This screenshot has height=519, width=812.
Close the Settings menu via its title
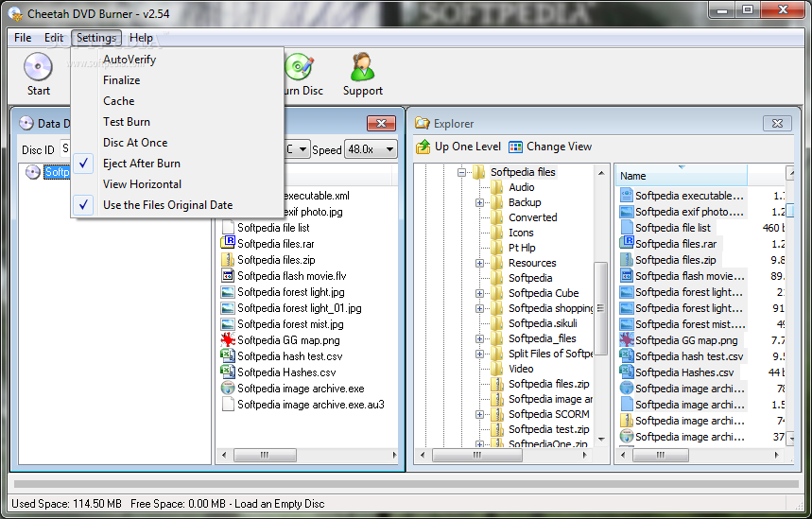pos(96,38)
